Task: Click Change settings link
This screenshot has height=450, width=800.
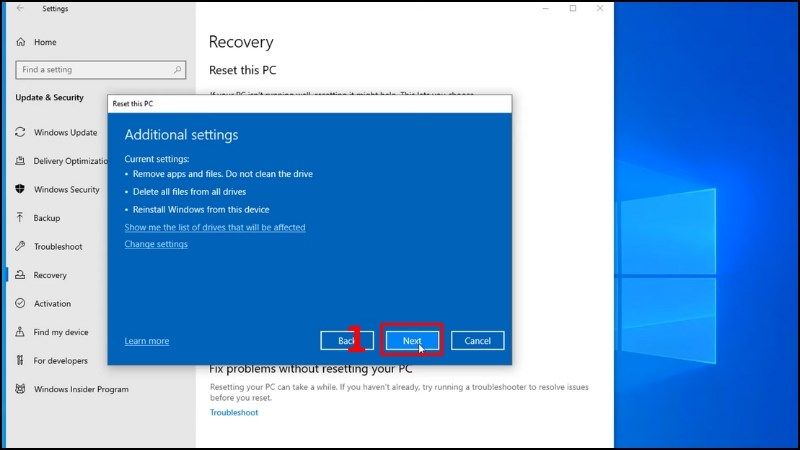Action: click(x=156, y=244)
